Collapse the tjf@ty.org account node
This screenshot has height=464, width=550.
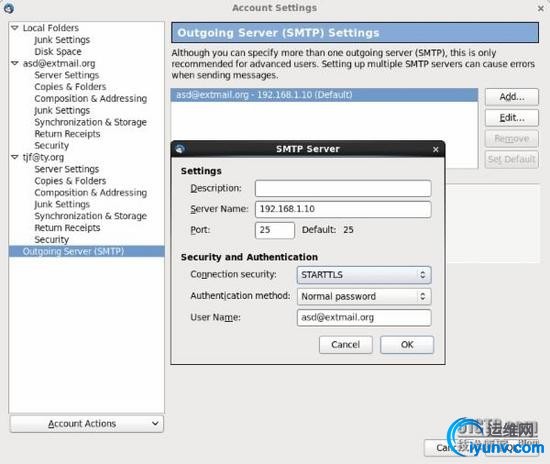click(15, 157)
